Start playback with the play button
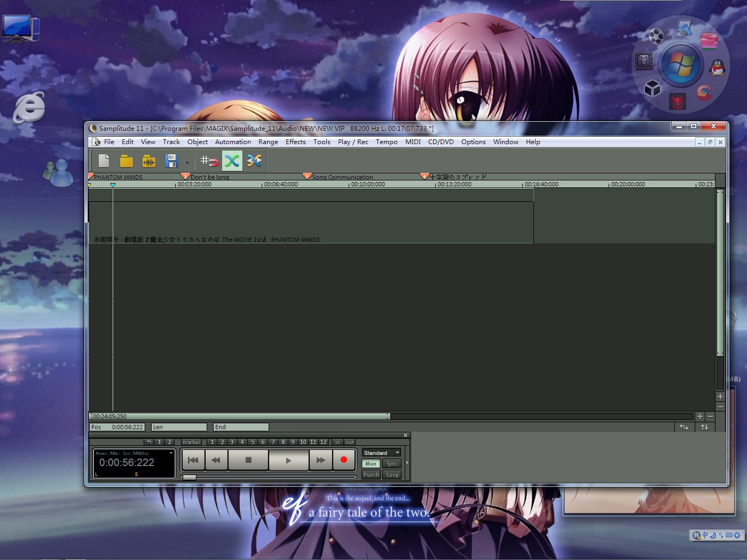 coord(288,460)
